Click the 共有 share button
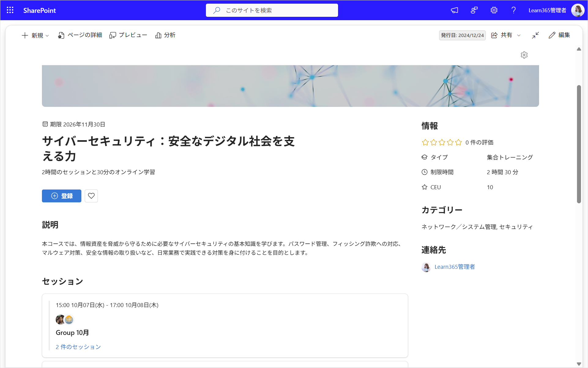588x368 pixels. [502, 35]
